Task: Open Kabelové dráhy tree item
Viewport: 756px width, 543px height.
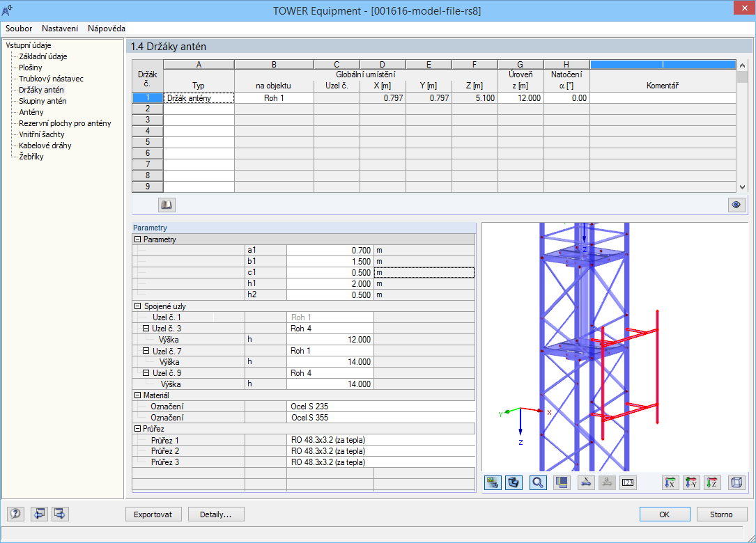Action: point(45,145)
